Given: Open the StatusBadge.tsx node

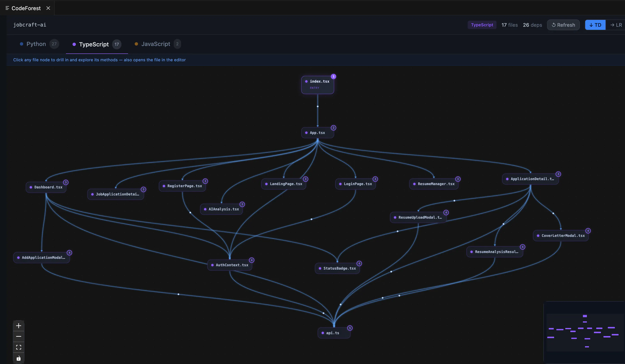Looking at the screenshot, I should [x=337, y=268].
